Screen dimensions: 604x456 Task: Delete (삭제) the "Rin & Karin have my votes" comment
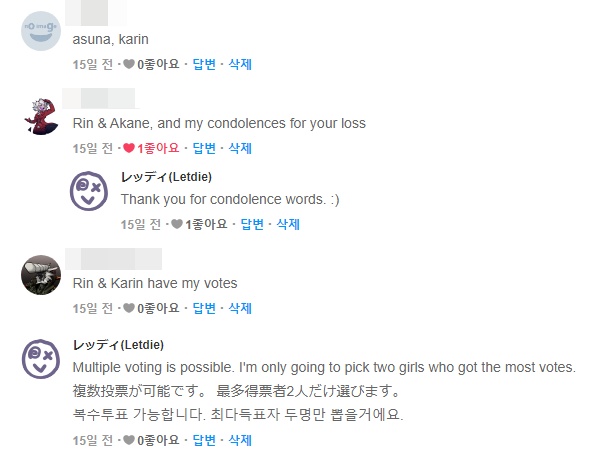240,309
